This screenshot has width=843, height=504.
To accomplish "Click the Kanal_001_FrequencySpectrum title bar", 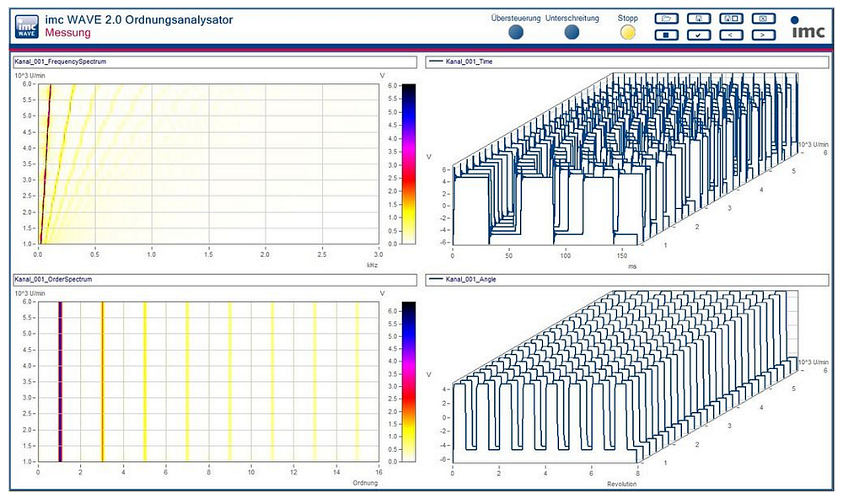I will coord(215,62).
